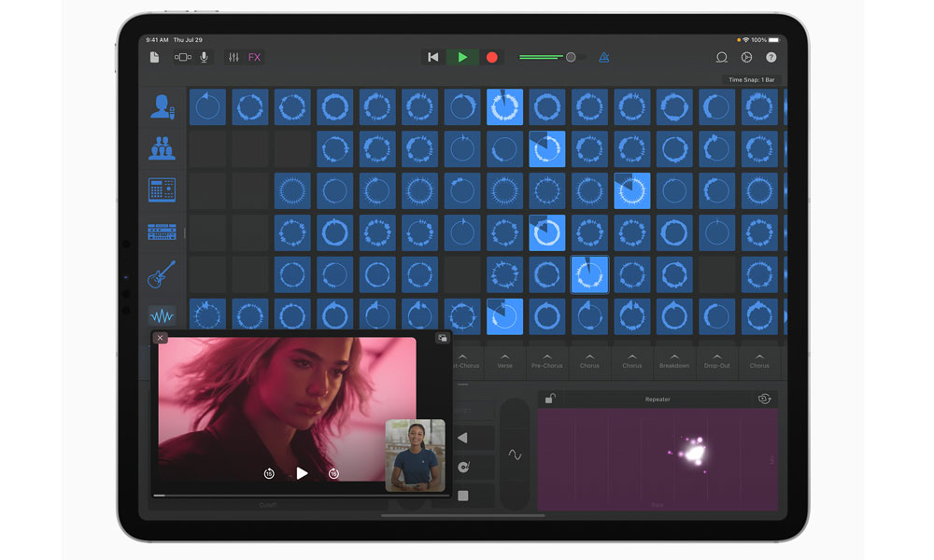The width and height of the screenshot is (934, 560).
Task: Tap the tape stop square FX button
Action: pyautogui.click(x=463, y=496)
